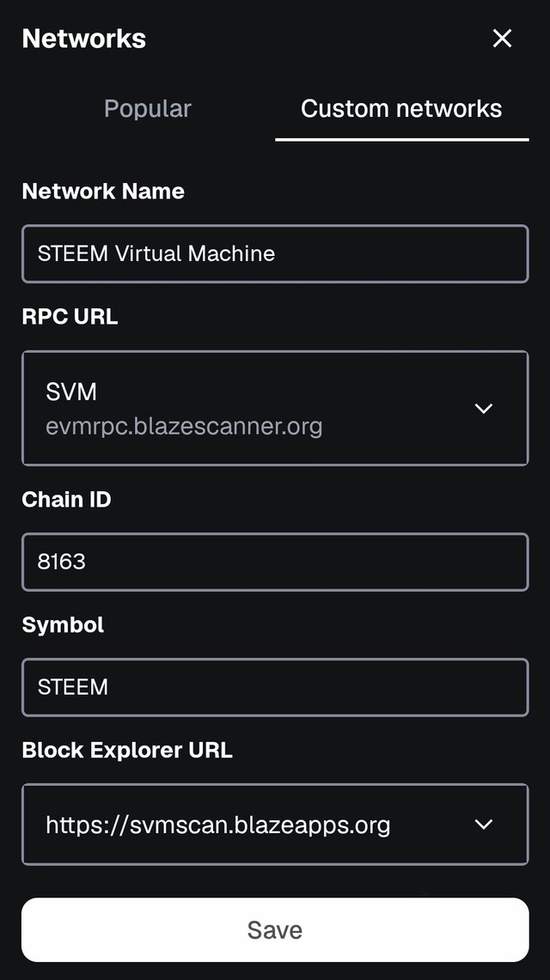The image size is (550, 980).
Task: Click the Network Name input field
Action: coord(275,253)
